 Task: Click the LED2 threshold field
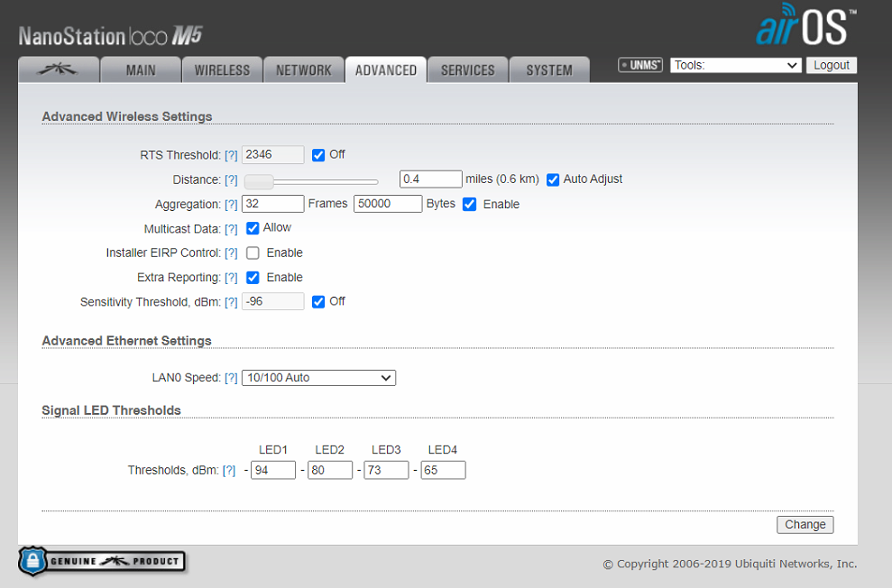tap(330, 470)
